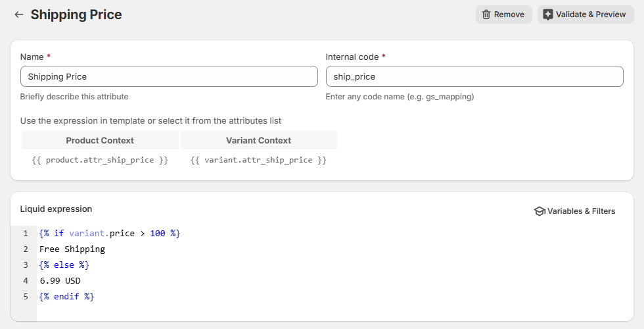Select the Product Context column header
The height and width of the screenshot is (329, 644).
coord(100,140)
